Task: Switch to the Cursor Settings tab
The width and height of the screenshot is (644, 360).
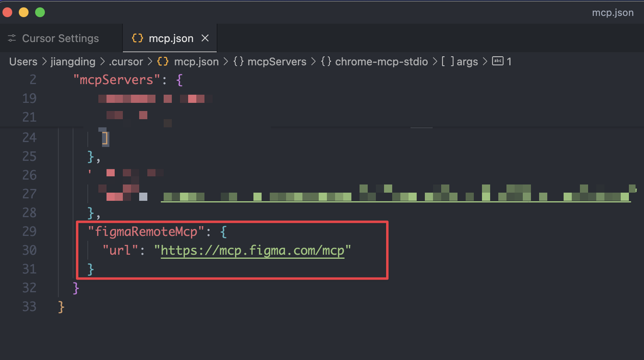Action: point(60,38)
